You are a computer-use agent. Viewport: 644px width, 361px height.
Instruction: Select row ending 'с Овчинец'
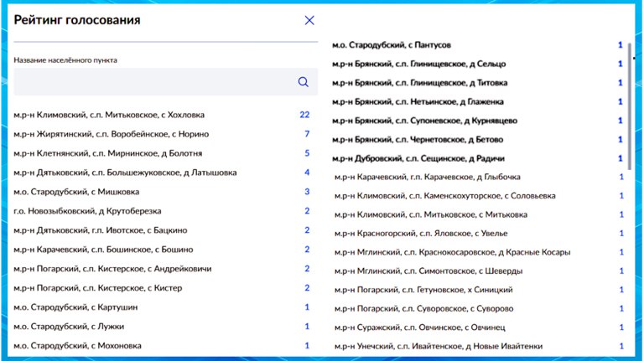coord(480,327)
